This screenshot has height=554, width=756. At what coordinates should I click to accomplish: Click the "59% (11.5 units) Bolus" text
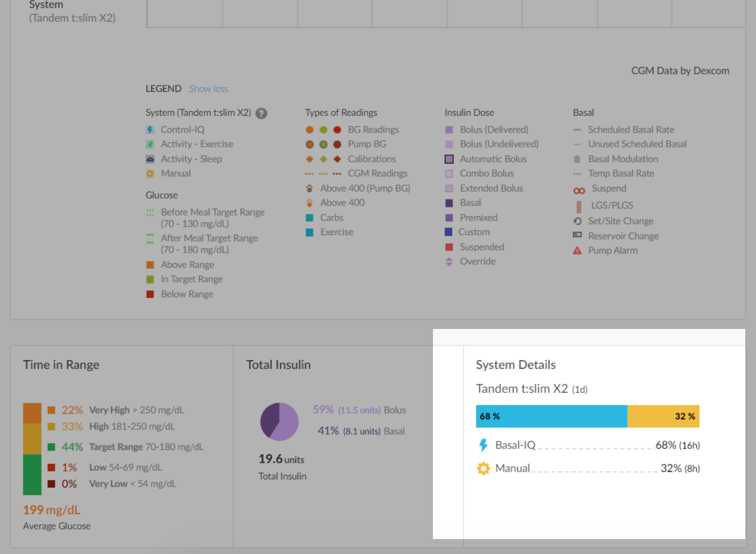click(359, 410)
